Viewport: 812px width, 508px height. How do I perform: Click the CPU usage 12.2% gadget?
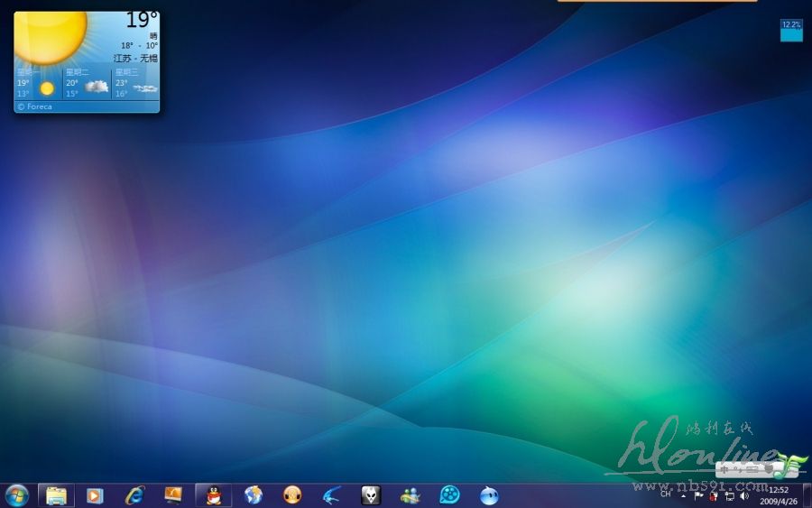(791, 30)
